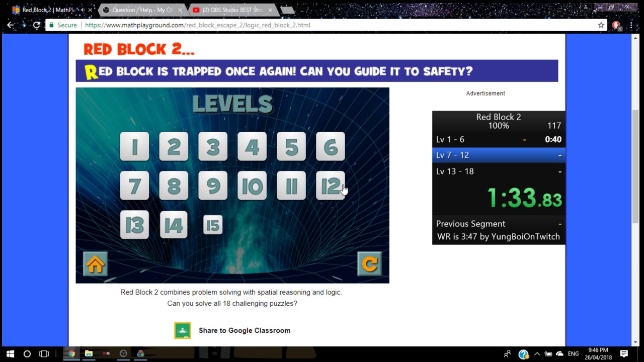Open the Windows Start menu
Viewport: 644px width, 362px height.
(x=10, y=354)
